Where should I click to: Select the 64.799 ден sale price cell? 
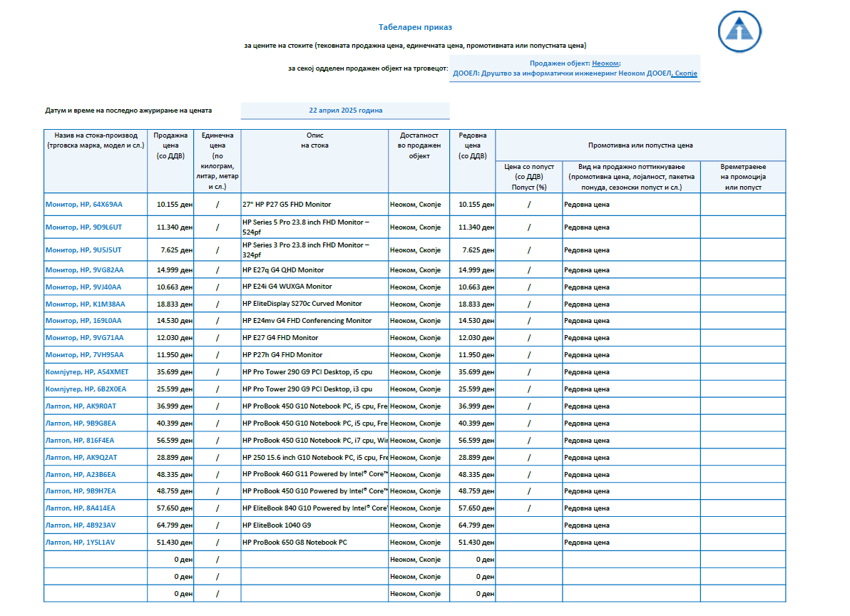pyautogui.click(x=170, y=525)
